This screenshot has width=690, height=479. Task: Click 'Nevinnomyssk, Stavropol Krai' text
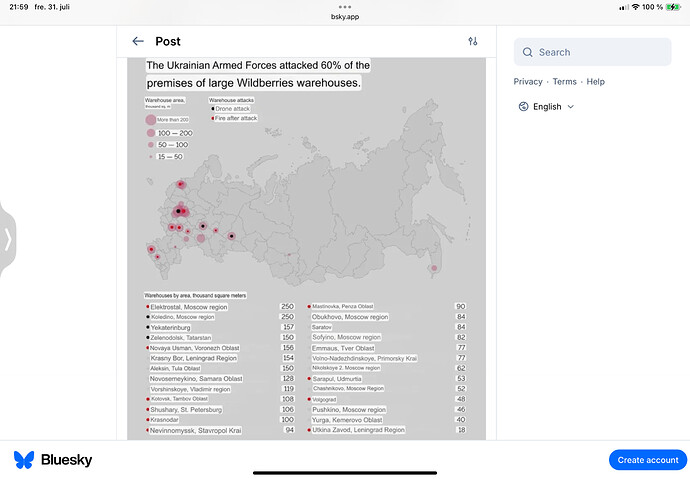coord(195,431)
